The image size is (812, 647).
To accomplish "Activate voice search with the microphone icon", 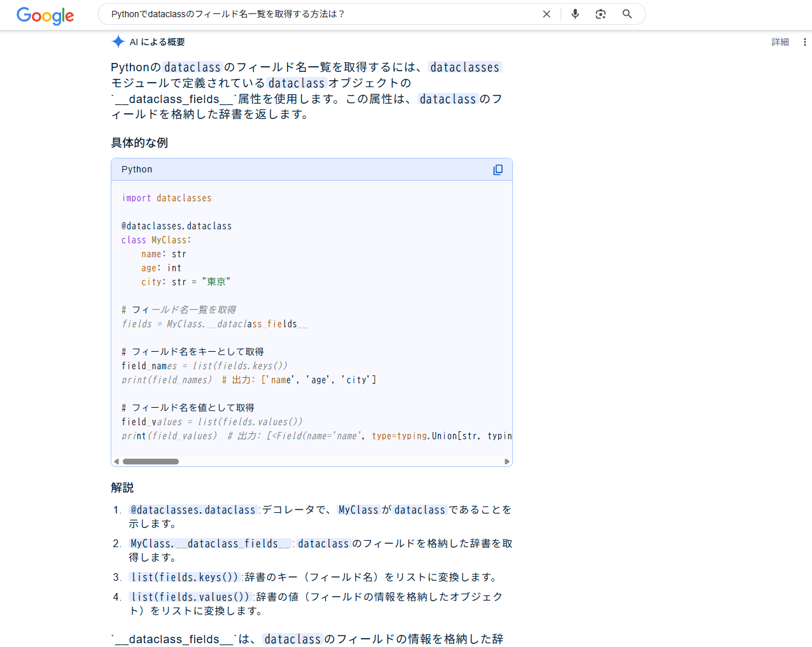I will (575, 13).
